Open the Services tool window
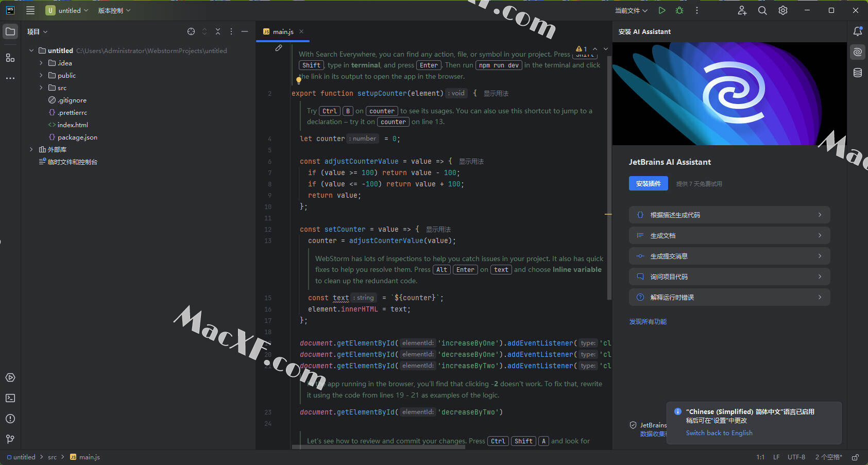 pos(10,377)
